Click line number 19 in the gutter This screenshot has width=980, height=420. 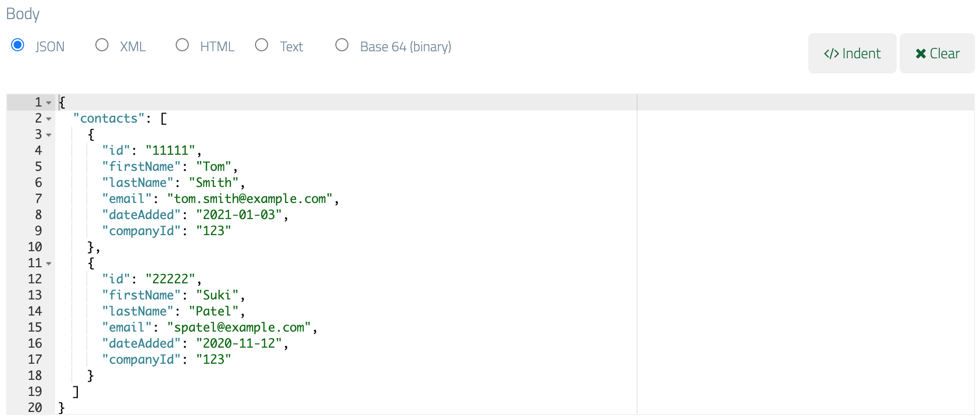[x=35, y=392]
